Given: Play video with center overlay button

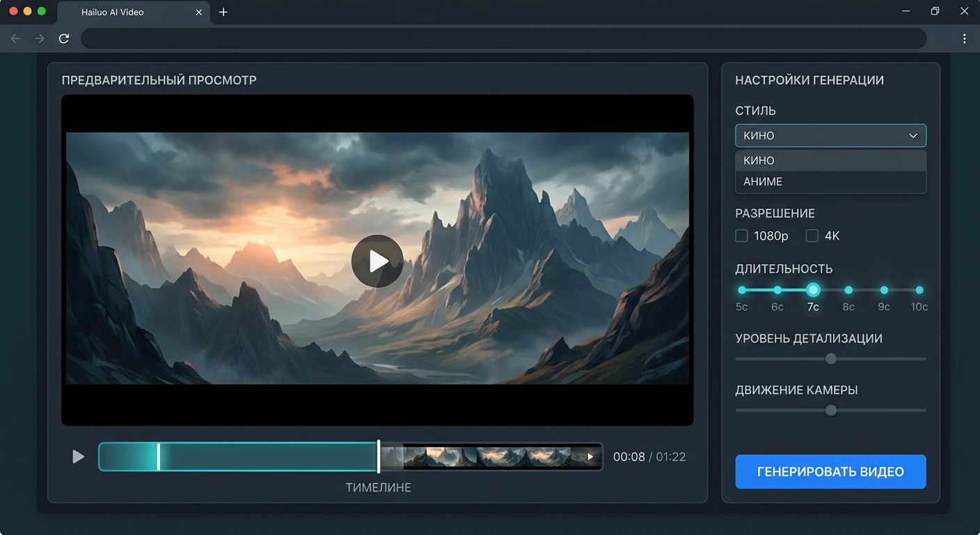Looking at the screenshot, I should (x=377, y=261).
